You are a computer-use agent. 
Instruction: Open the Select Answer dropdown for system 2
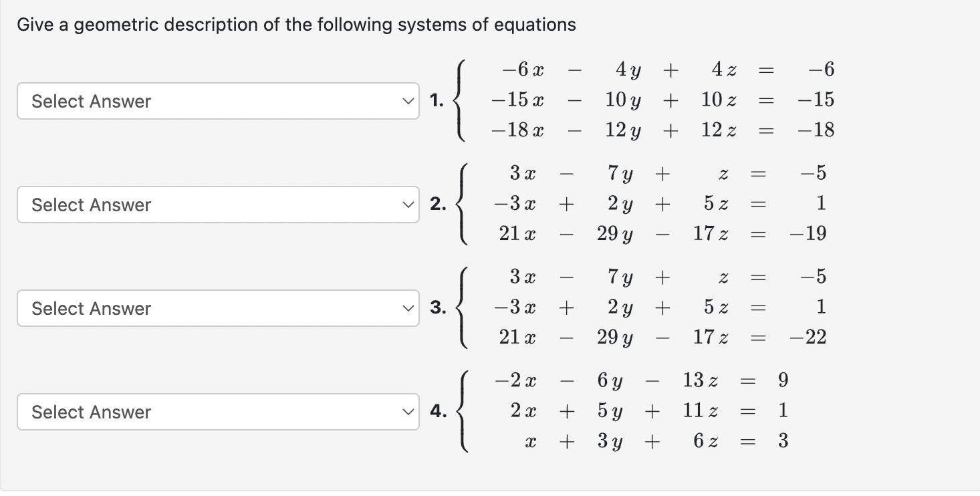pos(217,205)
